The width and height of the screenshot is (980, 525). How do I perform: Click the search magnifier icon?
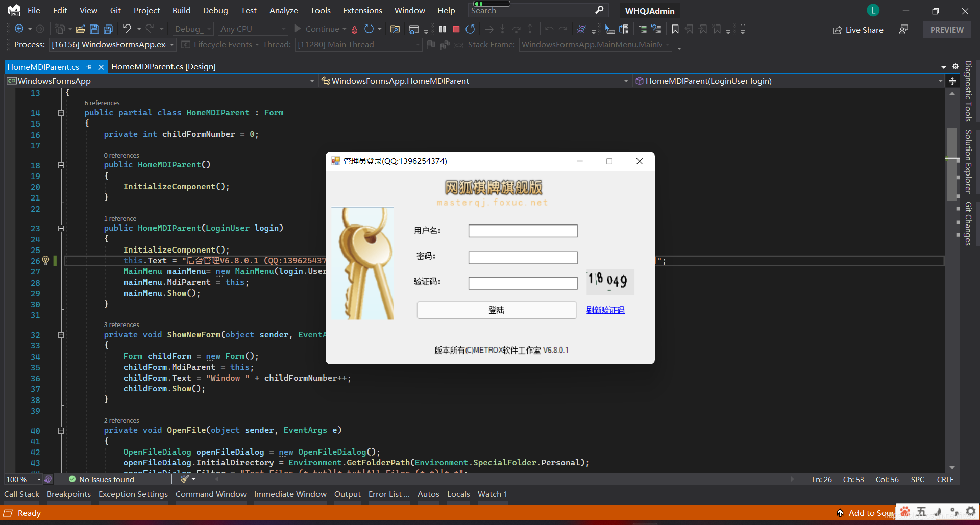pos(599,10)
